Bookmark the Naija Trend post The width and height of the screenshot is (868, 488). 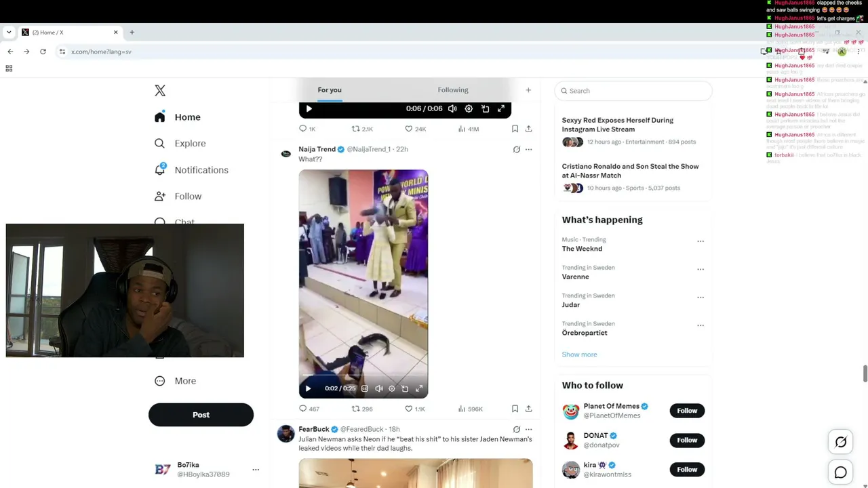[x=515, y=409]
